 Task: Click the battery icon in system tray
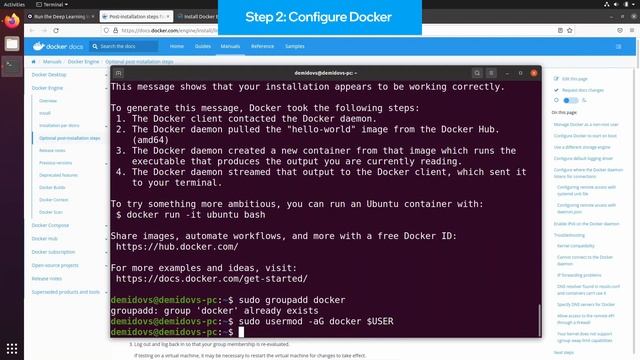click(x=626, y=4)
